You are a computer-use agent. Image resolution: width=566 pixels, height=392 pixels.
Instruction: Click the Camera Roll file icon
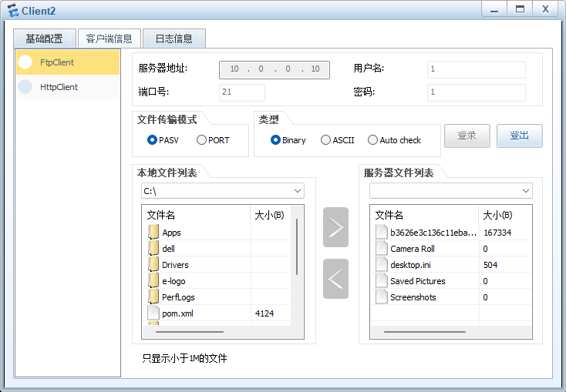click(x=381, y=249)
